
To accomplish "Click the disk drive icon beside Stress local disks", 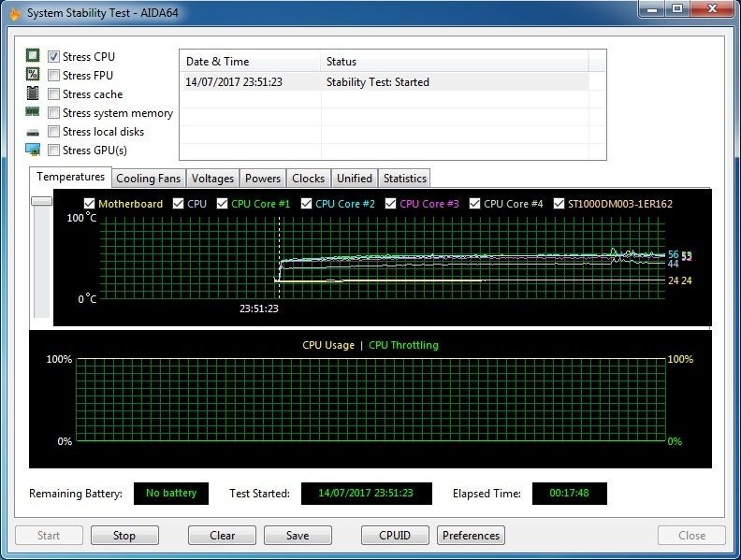I will tap(33, 133).
